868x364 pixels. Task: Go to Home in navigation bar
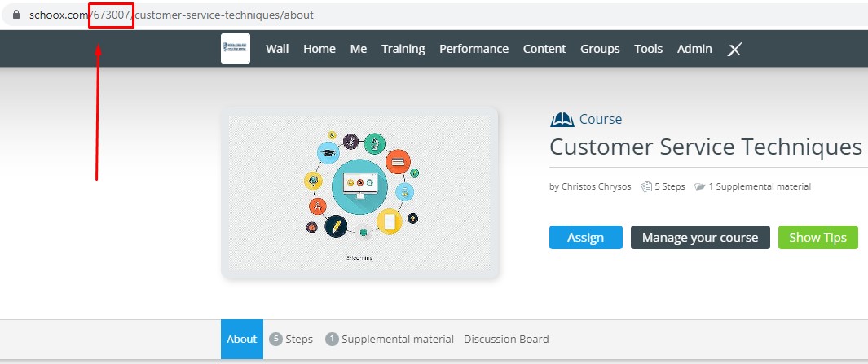tap(319, 49)
